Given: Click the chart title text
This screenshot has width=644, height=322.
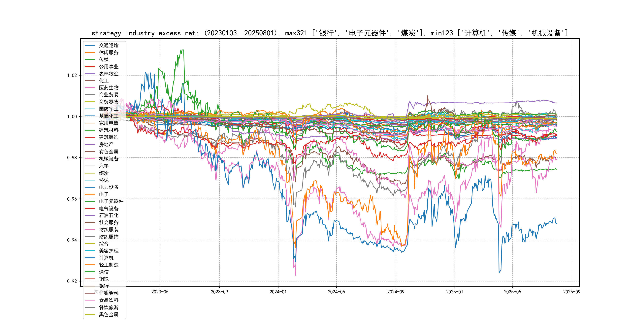Looking at the screenshot, I should pos(330,33).
